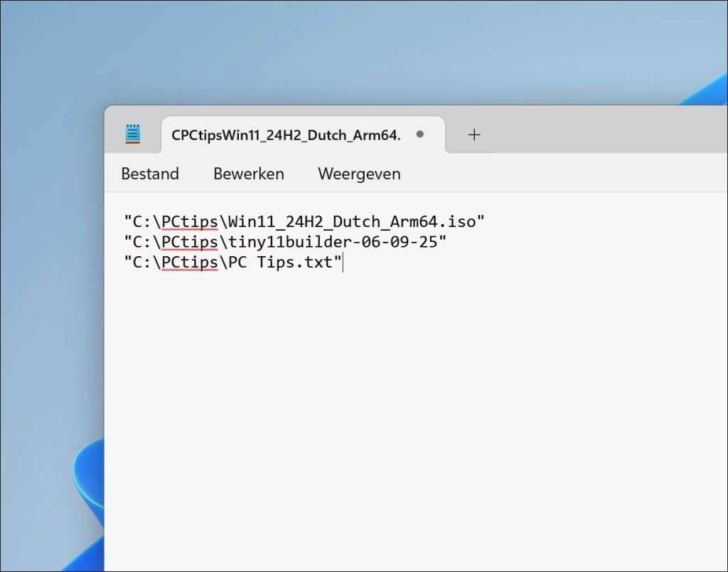Click the Notepad app icon in title bar

coord(133,134)
